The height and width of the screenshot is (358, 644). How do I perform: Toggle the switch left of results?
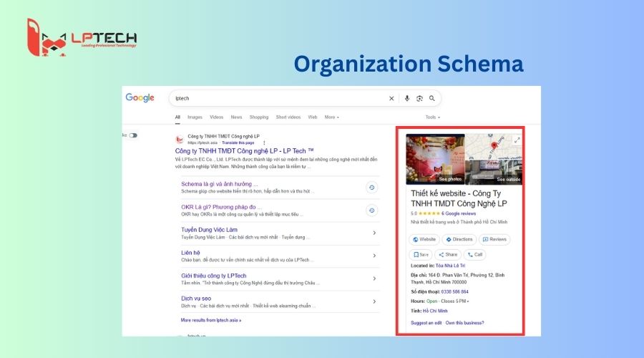pyautogui.click(x=133, y=135)
